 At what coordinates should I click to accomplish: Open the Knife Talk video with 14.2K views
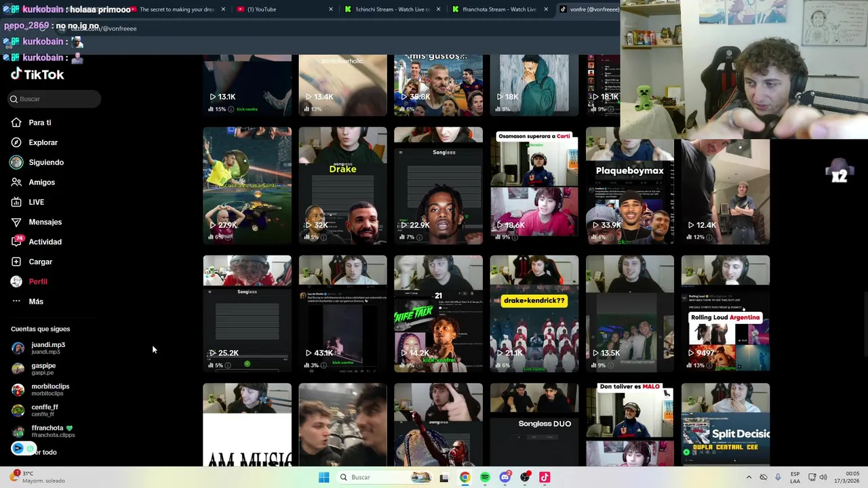(x=438, y=313)
